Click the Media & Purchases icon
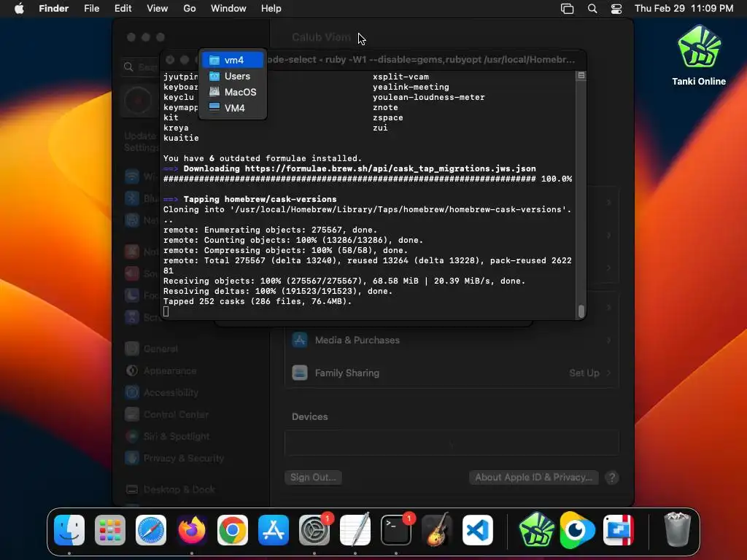 (x=300, y=340)
